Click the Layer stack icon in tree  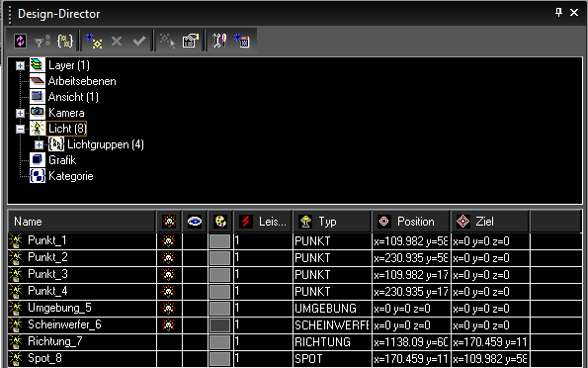[38, 65]
